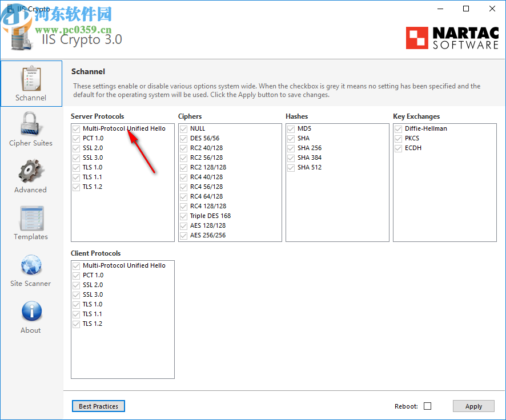Toggle the NULL cipher checkbox
The image size is (506, 420).
point(184,129)
